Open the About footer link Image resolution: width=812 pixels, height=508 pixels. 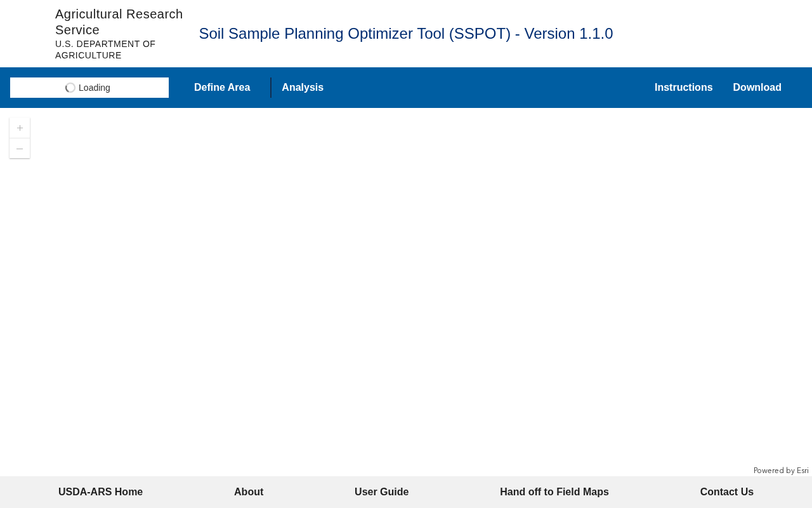coord(249,492)
